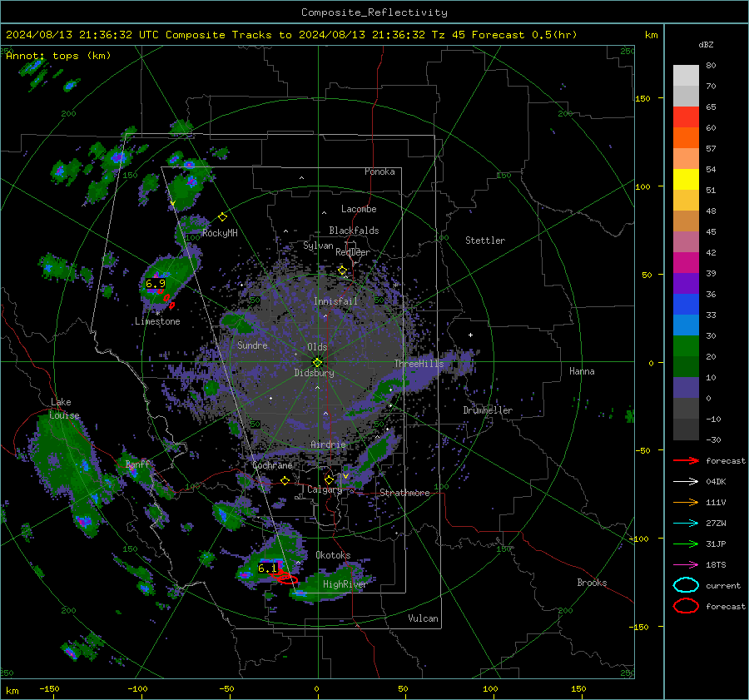The height and width of the screenshot is (700, 749).
Task: Click the ThreeHills town label
Action: pyautogui.click(x=419, y=364)
